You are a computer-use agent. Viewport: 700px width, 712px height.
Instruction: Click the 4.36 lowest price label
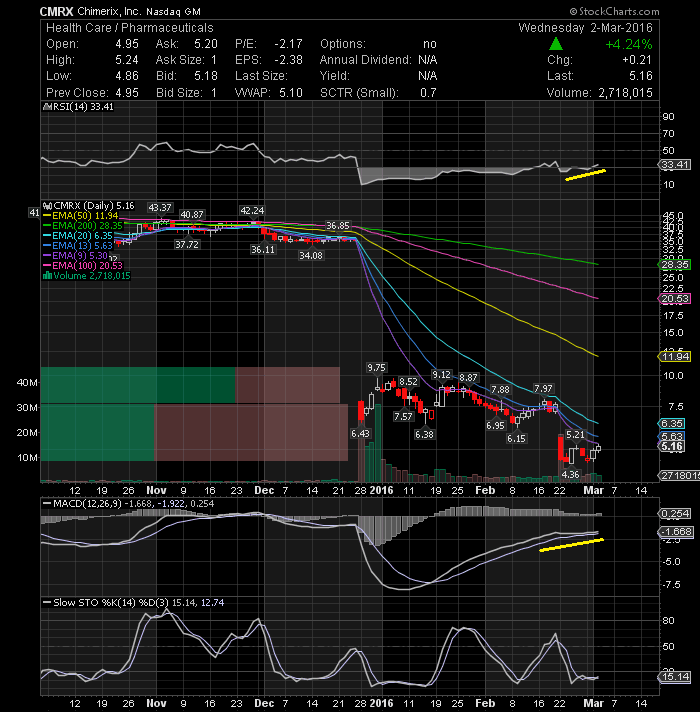pyautogui.click(x=570, y=475)
